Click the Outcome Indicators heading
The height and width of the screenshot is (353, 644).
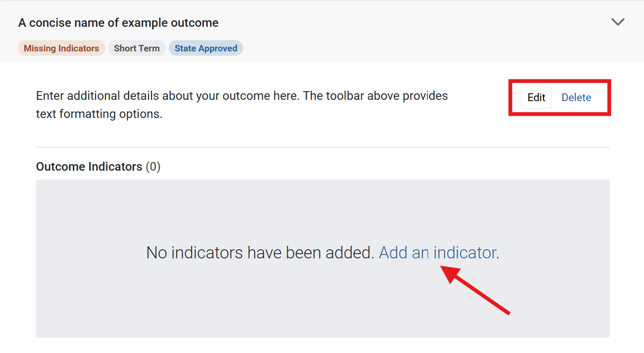click(89, 167)
